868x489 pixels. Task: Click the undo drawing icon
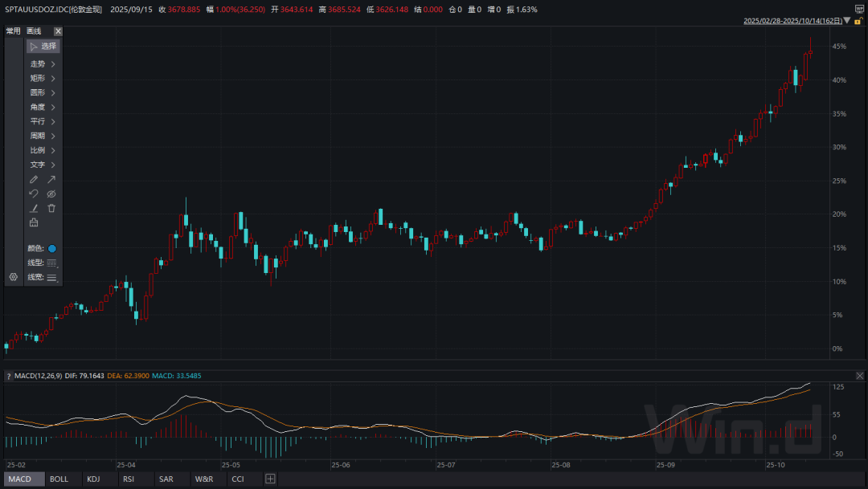pos(34,194)
